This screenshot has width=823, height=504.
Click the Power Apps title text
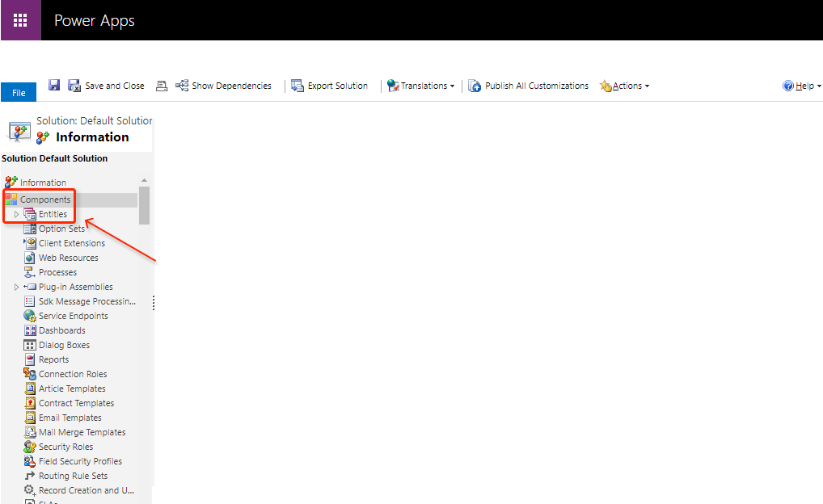(x=95, y=20)
